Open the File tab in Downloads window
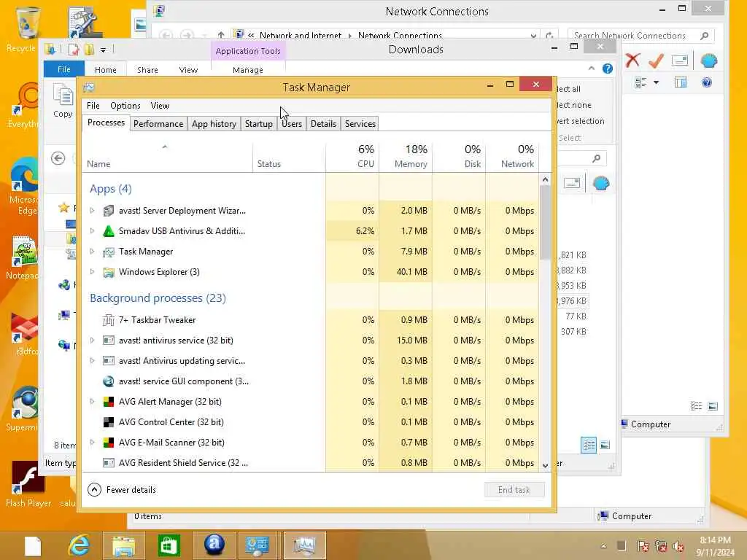This screenshot has width=747, height=560. [64, 69]
